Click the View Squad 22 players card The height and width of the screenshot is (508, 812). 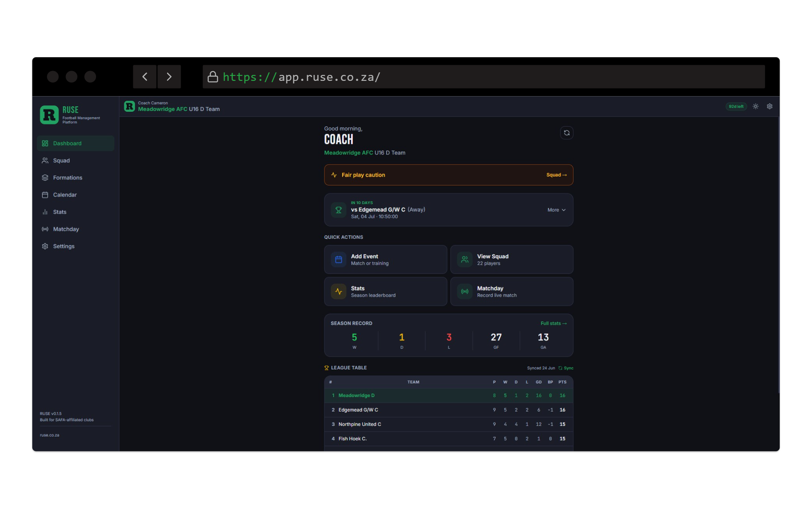point(512,260)
